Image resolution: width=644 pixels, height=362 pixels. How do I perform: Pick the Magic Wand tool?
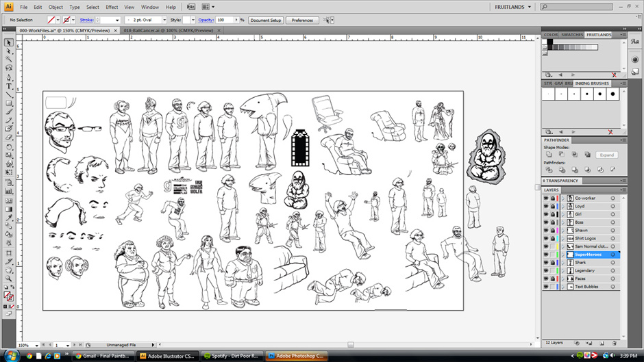pos(9,60)
